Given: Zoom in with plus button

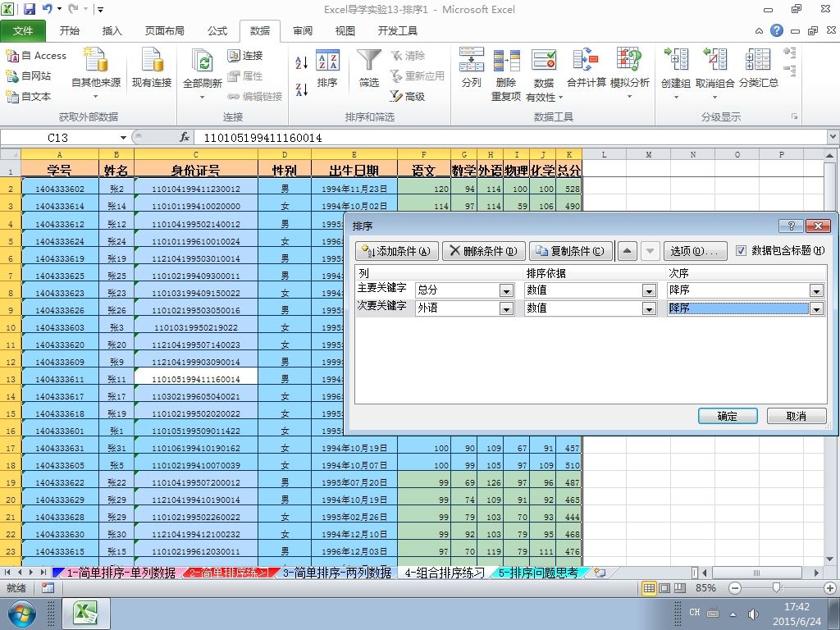Looking at the screenshot, I should click(x=829, y=588).
